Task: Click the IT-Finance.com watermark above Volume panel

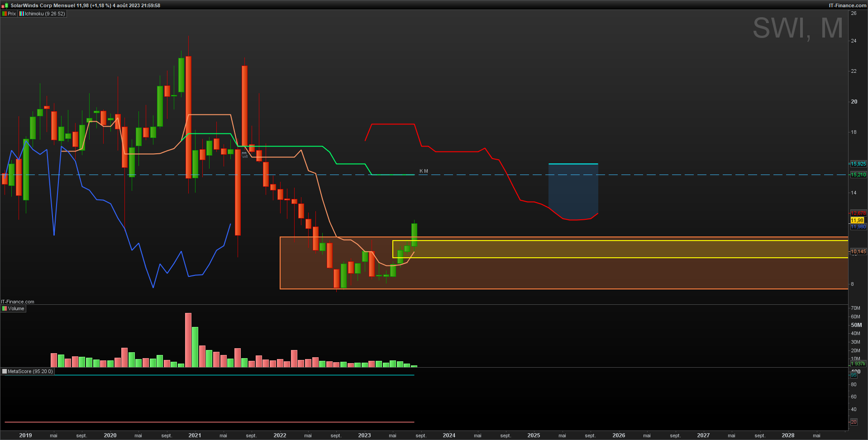Action: [18, 302]
